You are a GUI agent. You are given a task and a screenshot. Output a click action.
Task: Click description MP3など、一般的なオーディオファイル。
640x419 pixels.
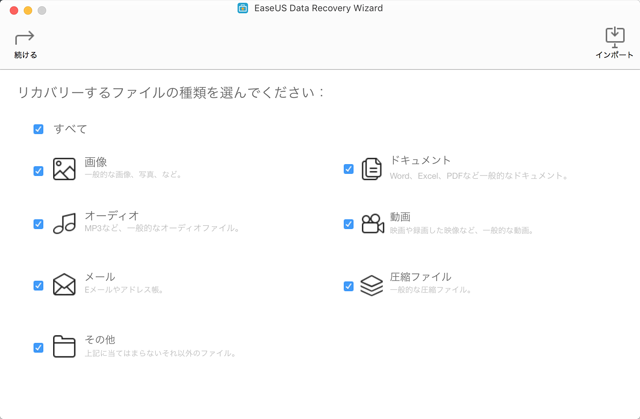click(162, 228)
